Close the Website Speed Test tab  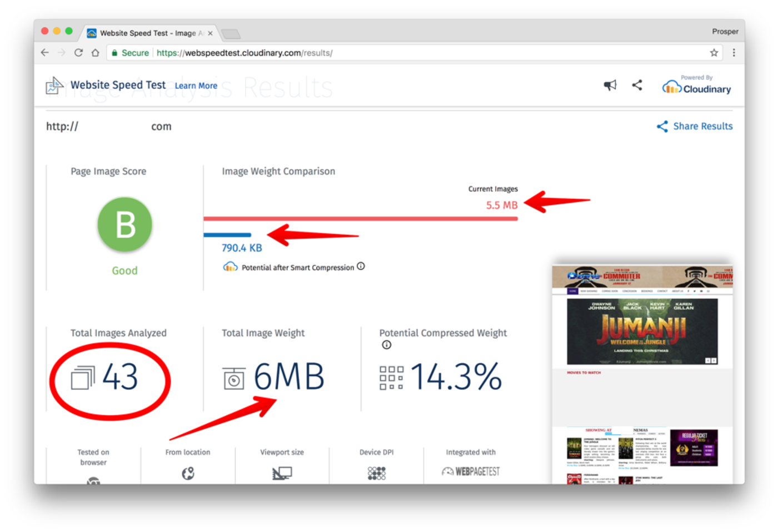(210, 33)
